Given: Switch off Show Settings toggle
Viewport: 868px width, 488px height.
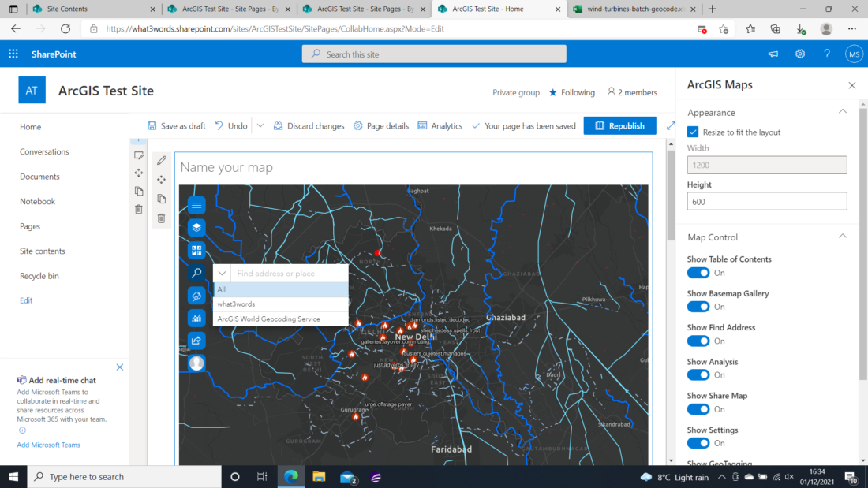Looking at the screenshot, I should click(x=698, y=443).
